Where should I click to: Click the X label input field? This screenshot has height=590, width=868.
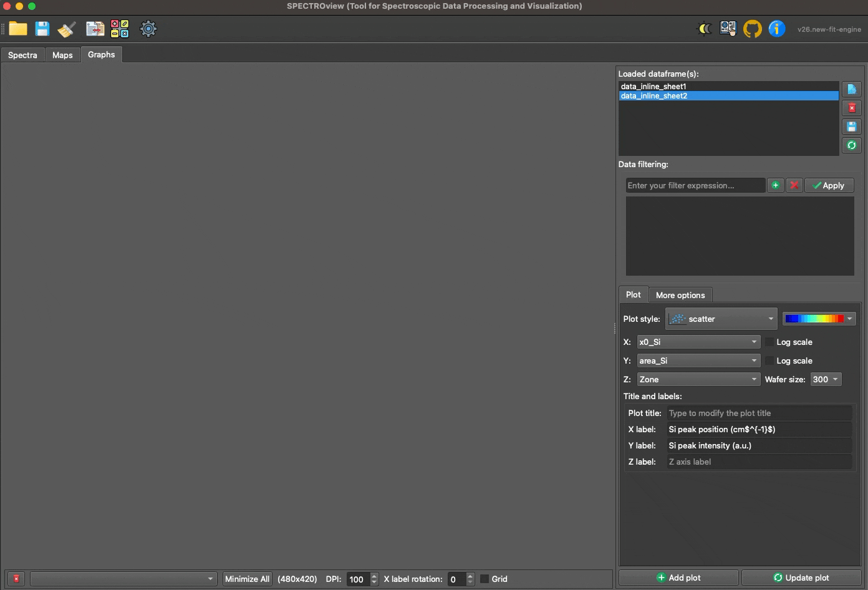(x=759, y=429)
